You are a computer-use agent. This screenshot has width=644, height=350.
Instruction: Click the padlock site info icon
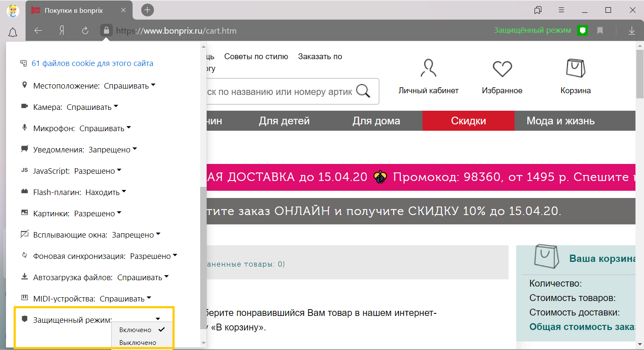[106, 30]
